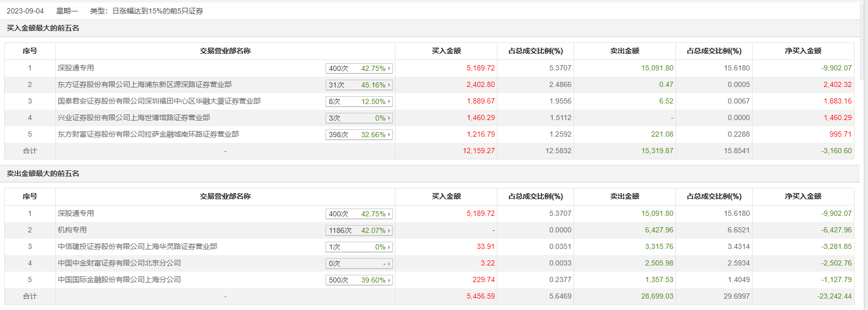The image size is (868, 310).
Task: Expand the 400次 42.75% box in buy table
Action: click(x=359, y=68)
